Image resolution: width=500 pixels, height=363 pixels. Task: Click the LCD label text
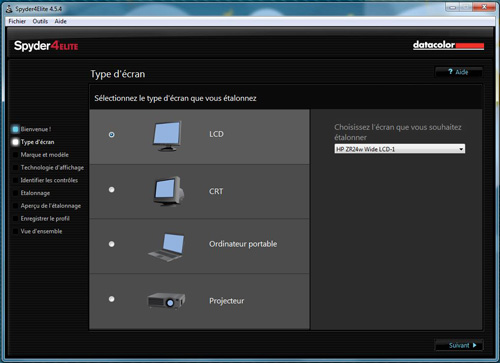(216, 134)
